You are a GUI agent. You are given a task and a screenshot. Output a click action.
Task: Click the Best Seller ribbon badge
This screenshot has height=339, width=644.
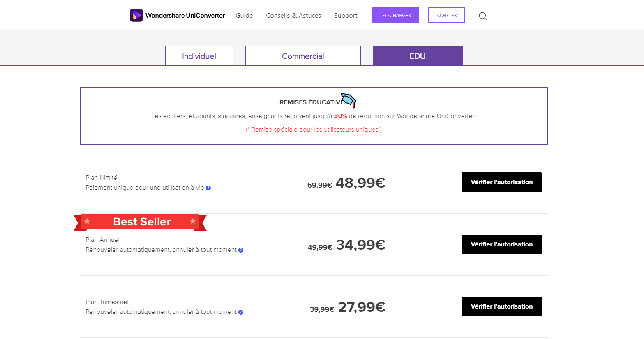(x=140, y=222)
